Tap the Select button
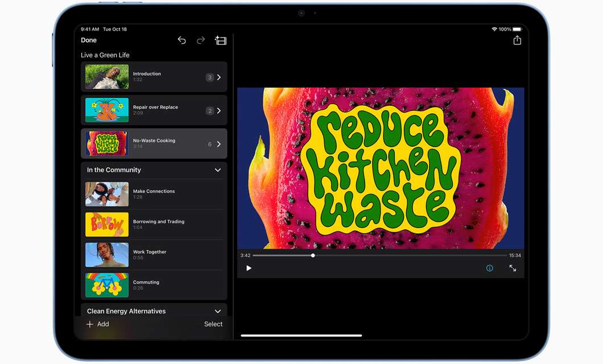 (x=213, y=324)
